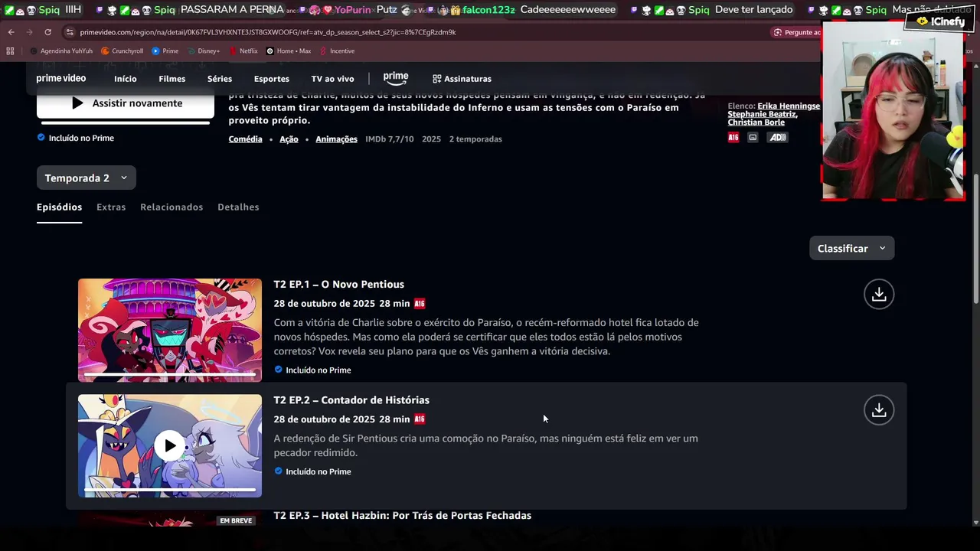Click Incluído no Prime under Assistir novamente
Screen dimensions: 980x551
pyautogui.click(x=75, y=139)
